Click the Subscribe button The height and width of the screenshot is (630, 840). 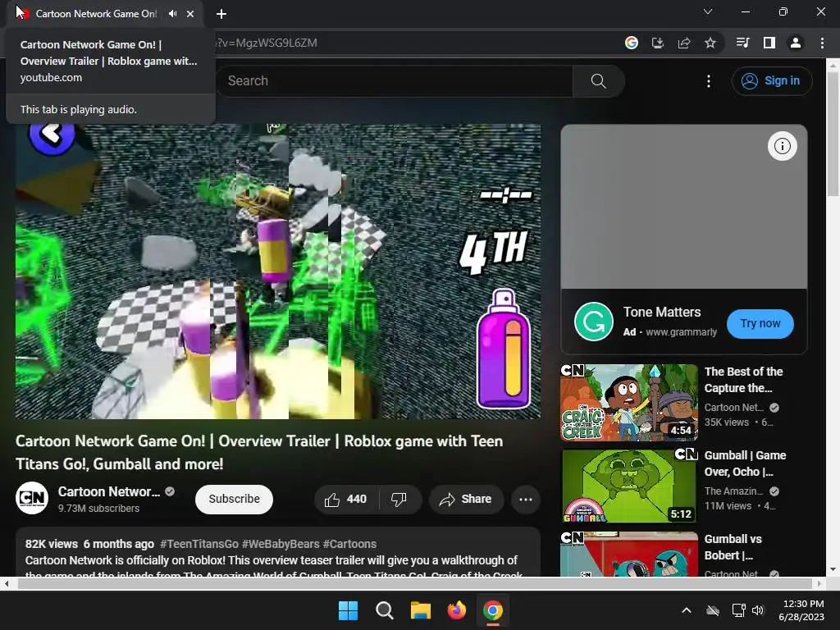pyautogui.click(x=234, y=499)
